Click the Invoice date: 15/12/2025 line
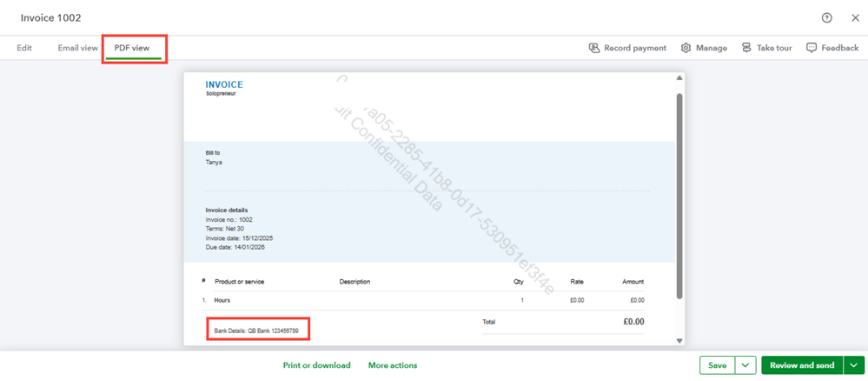This screenshot has width=868, height=381. click(x=239, y=238)
